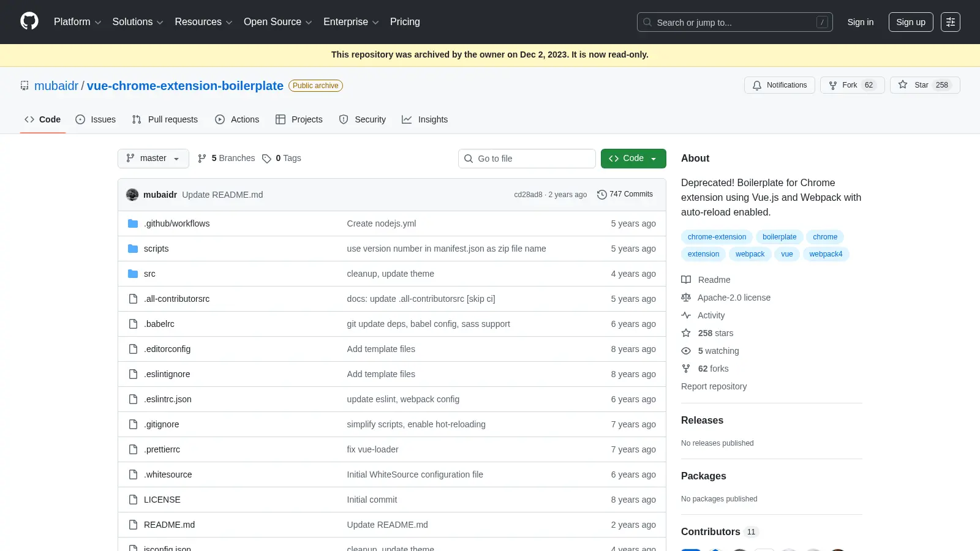Click the file icon for README.md
This screenshot has width=980, height=551.
tap(133, 525)
